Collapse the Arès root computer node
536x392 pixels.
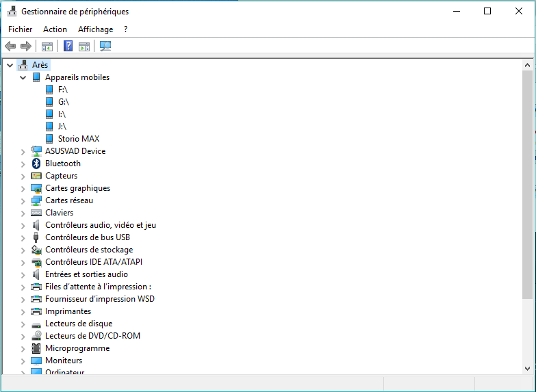pyautogui.click(x=10, y=65)
